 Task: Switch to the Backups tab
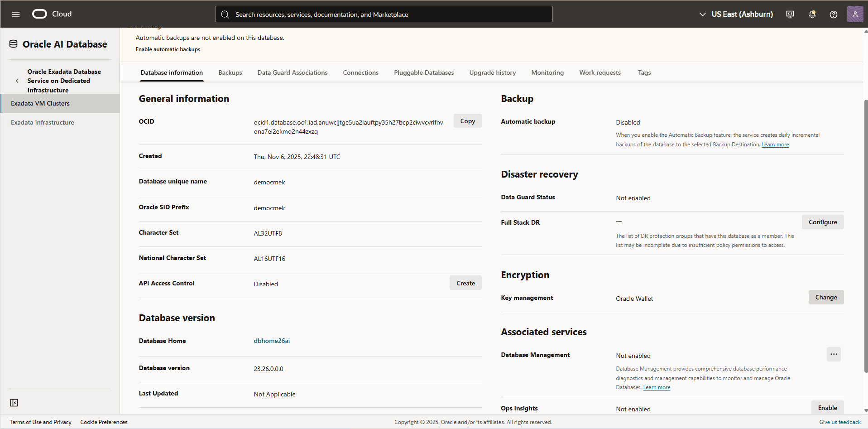230,72
